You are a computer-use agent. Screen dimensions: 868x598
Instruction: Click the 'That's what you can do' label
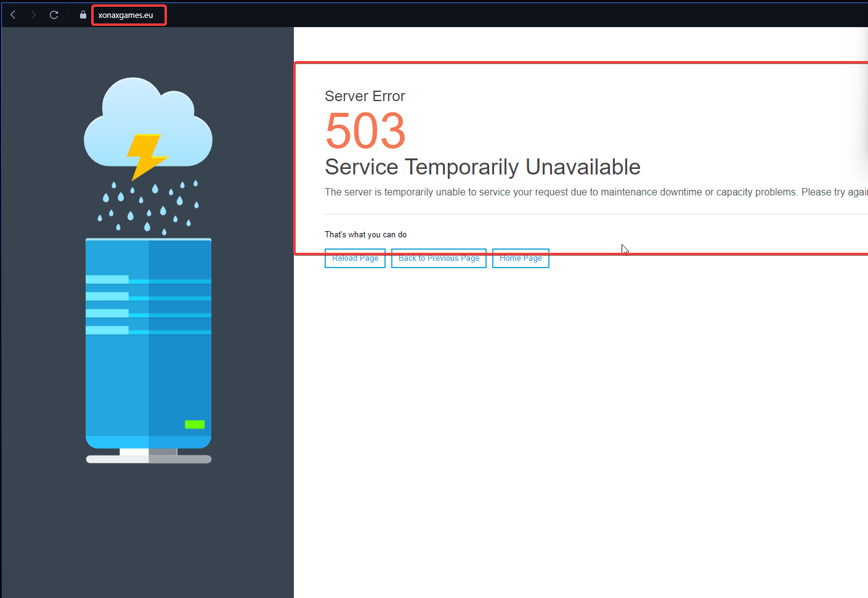click(x=365, y=235)
